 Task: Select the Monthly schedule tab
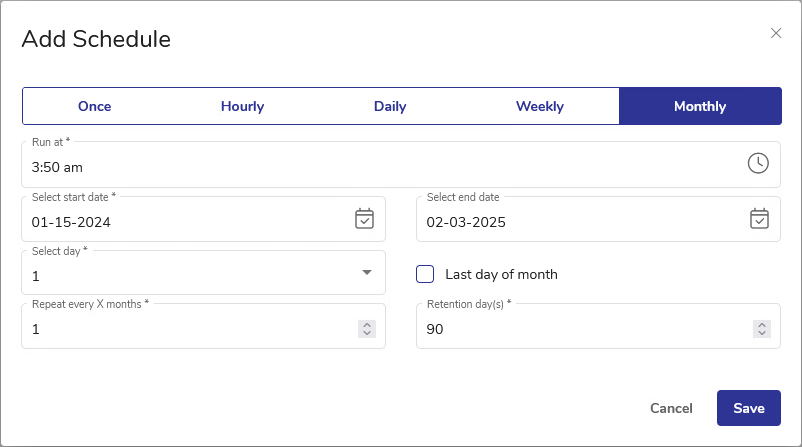[x=700, y=106]
